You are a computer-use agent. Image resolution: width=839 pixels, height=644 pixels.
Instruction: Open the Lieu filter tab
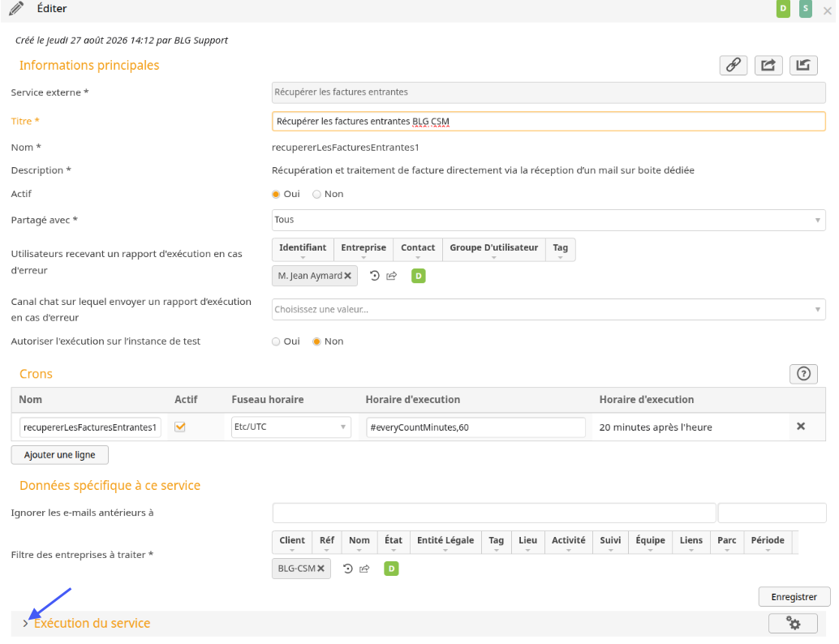coord(527,542)
